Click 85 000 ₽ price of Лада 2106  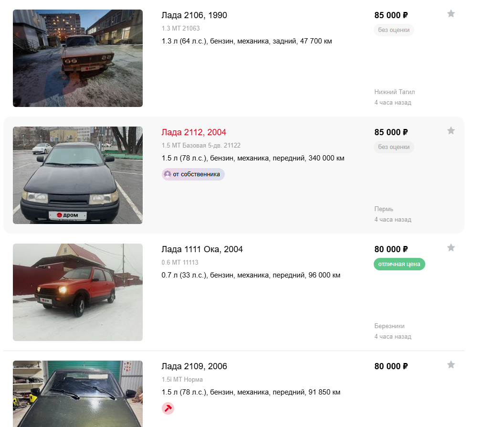391,15
